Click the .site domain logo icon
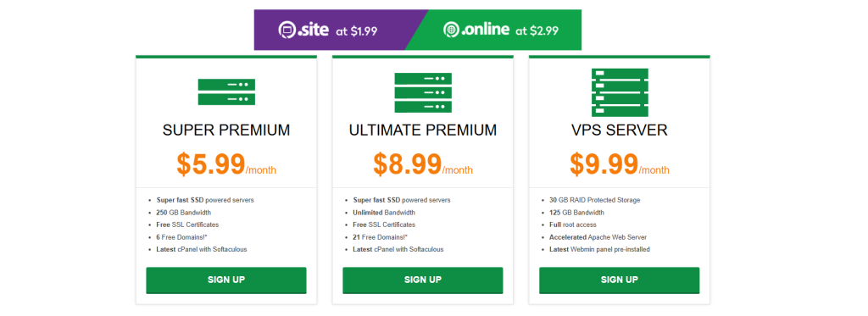This screenshot has width=868, height=316. (287, 30)
